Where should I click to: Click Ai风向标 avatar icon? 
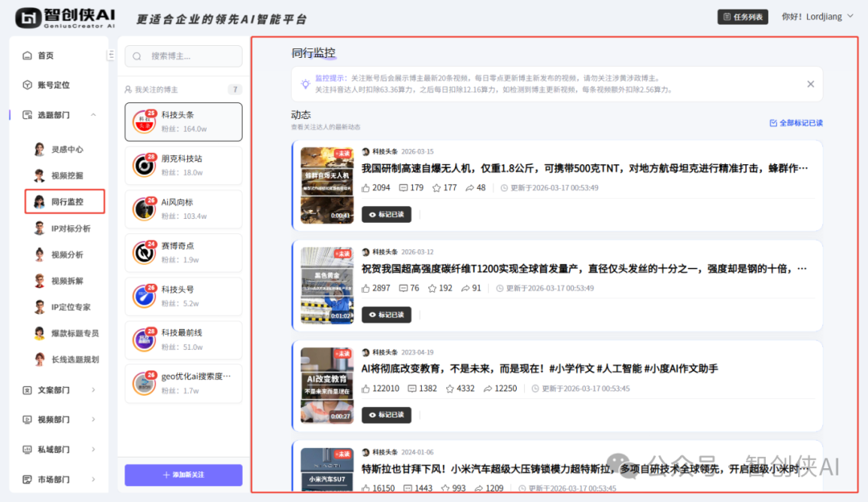(145, 209)
